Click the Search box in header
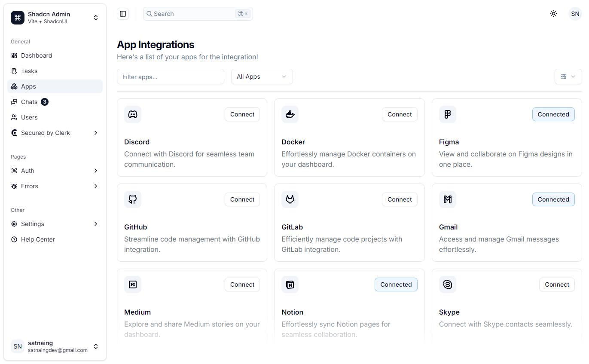This screenshot has width=589, height=364. pos(198,14)
